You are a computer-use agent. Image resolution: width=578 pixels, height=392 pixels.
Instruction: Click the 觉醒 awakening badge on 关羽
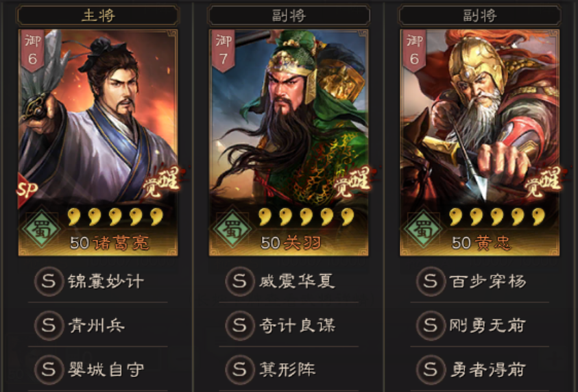coord(352,181)
